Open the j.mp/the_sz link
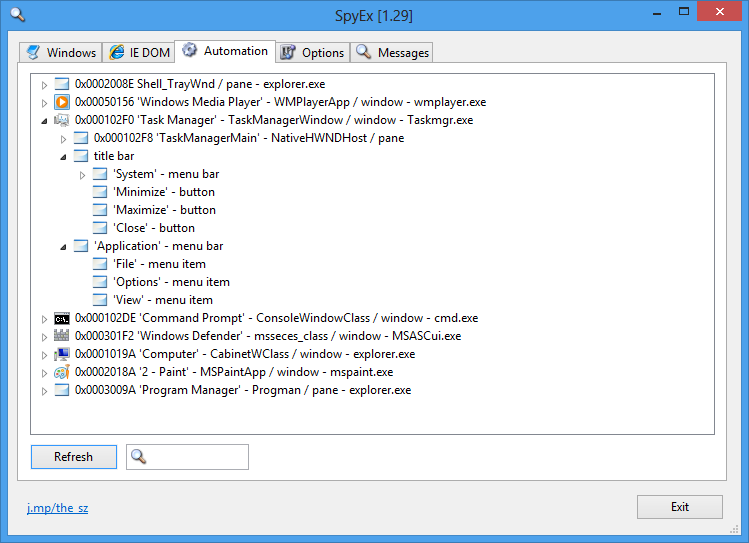 coord(57,508)
